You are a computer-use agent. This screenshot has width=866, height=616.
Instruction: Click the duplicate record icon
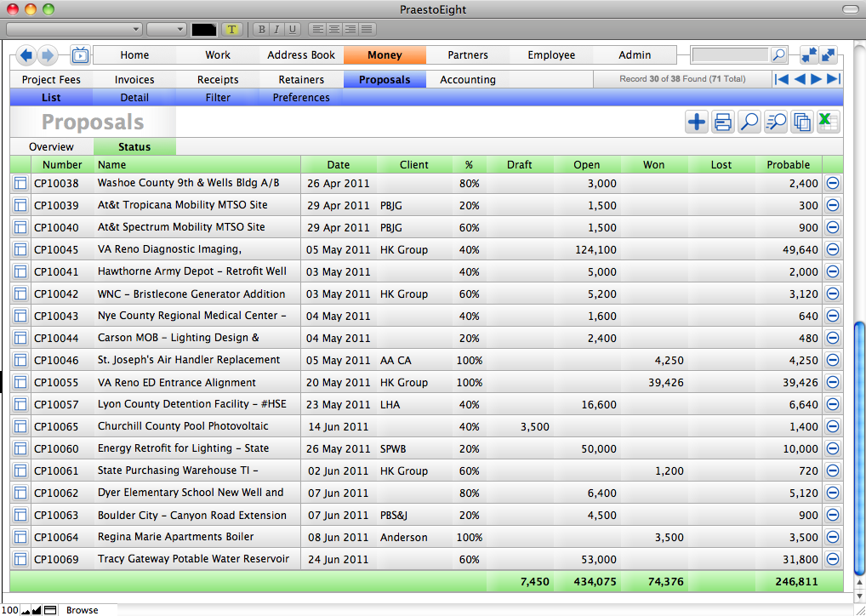coord(802,122)
